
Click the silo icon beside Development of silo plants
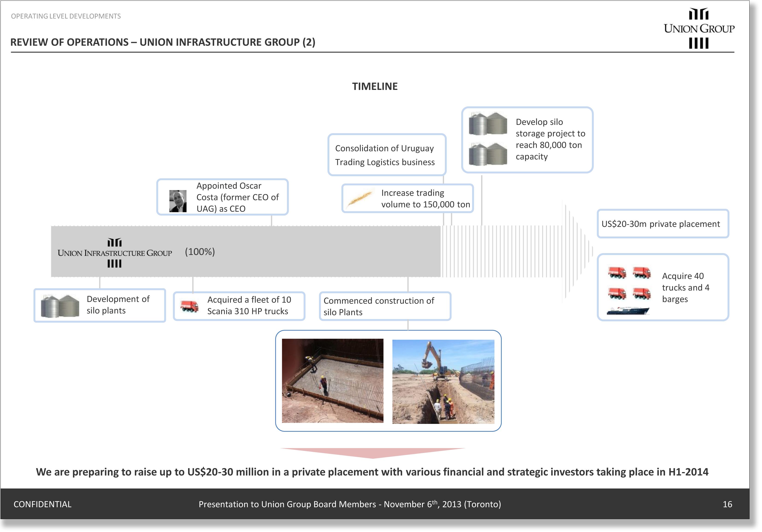click(x=60, y=306)
